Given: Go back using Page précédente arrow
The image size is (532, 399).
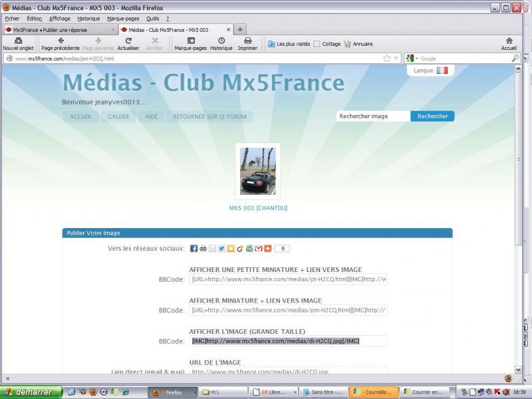Looking at the screenshot, I should pos(61,44).
